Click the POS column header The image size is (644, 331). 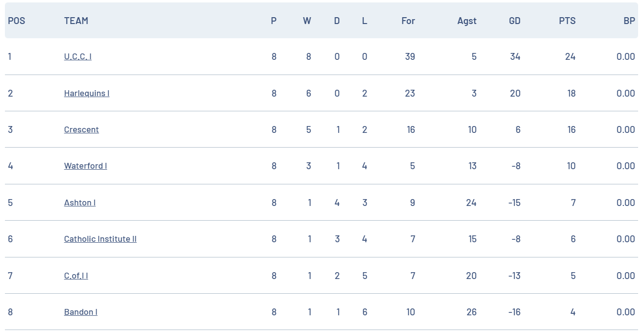click(16, 21)
